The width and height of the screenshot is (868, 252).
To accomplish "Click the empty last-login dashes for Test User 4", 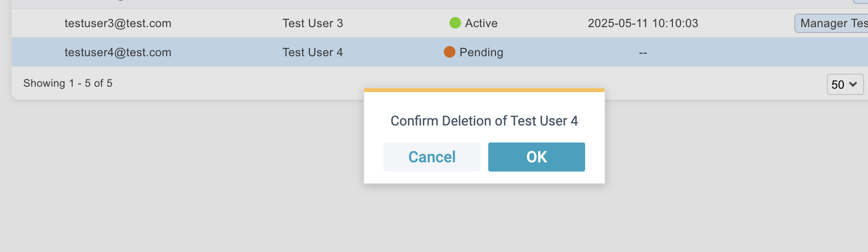I will point(643,53).
